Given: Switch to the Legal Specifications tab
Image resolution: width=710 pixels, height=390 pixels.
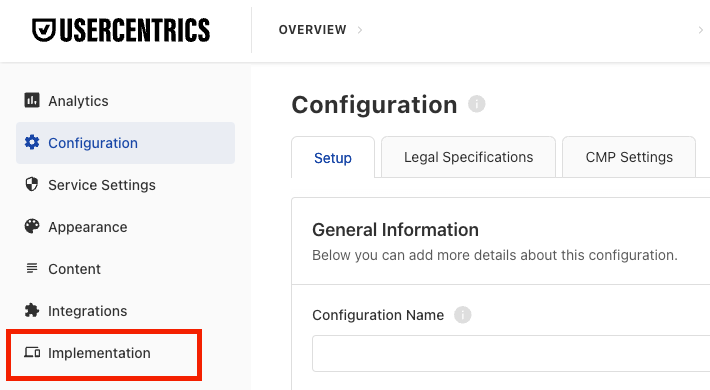Looking at the screenshot, I should [468, 157].
